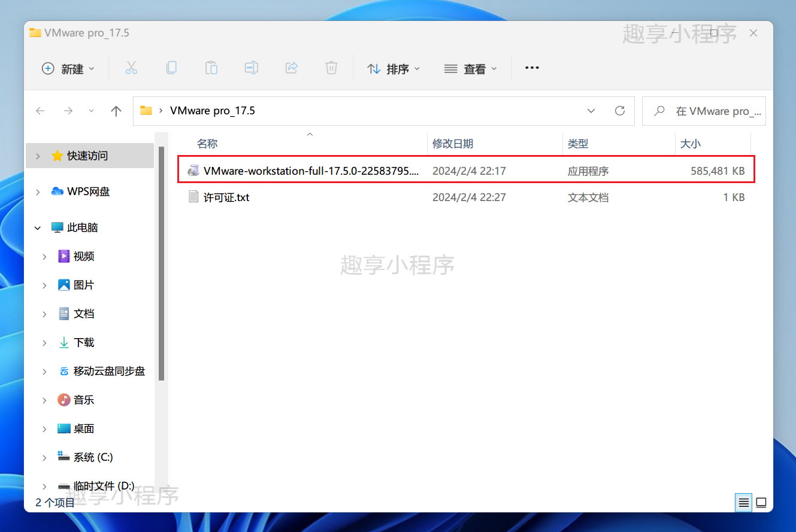Click size 585,481 KB cell
The image size is (796, 532).
pyautogui.click(x=718, y=171)
